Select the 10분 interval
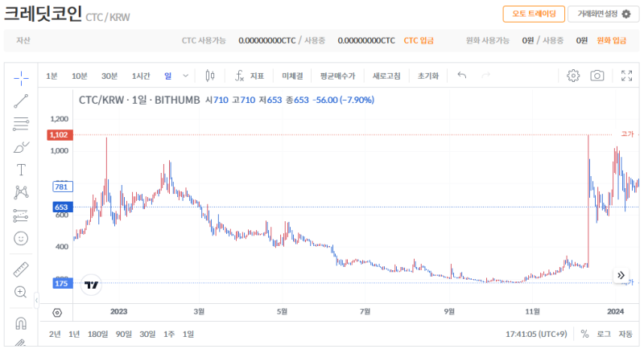The height and width of the screenshot is (349, 644). pyautogui.click(x=79, y=76)
